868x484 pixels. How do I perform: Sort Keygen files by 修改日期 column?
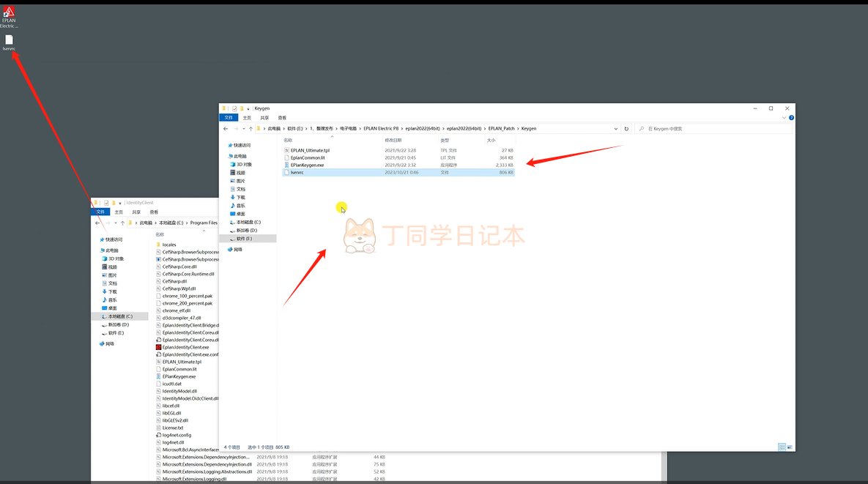pos(393,141)
